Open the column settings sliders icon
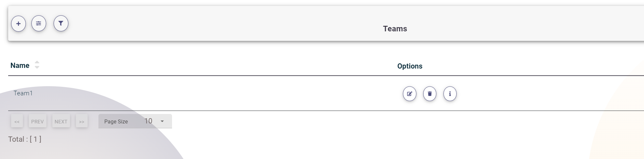Viewport: 644px width, 159px height. (39, 24)
